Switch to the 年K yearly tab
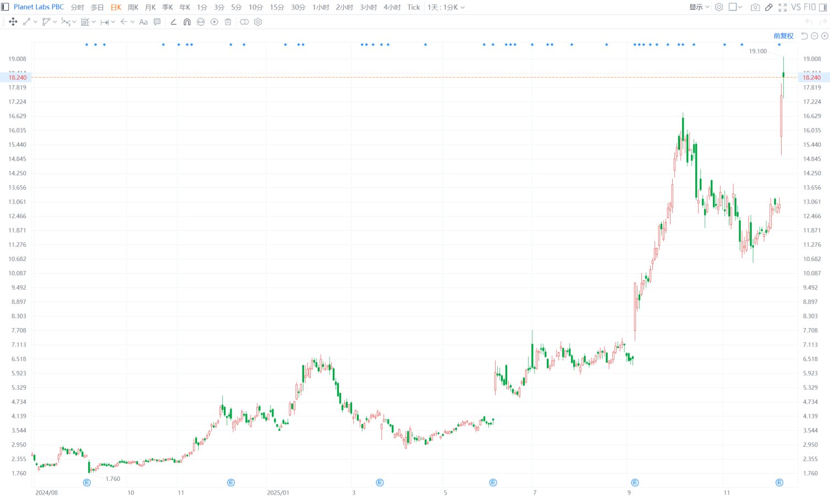 [185, 7]
